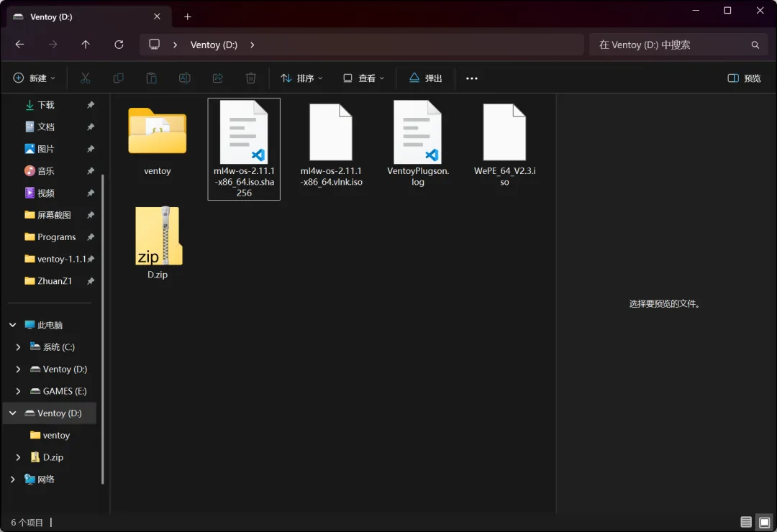
Task: Expand GAMES (E:) drive node
Action: [x=18, y=391]
